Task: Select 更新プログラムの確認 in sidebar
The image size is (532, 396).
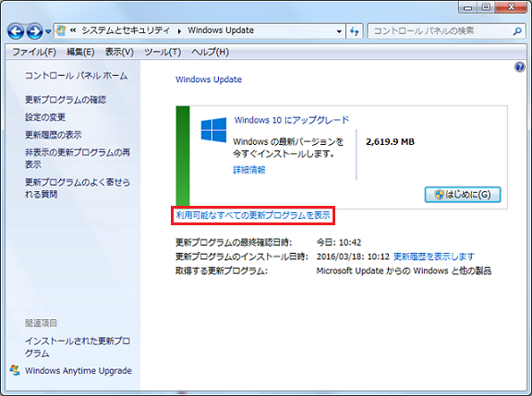Action: click(66, 100)
